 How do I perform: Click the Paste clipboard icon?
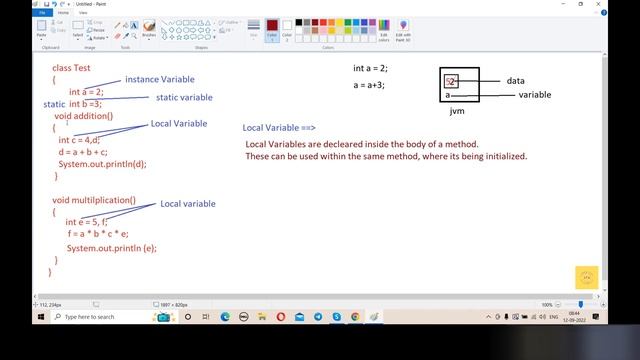(x=41, y=26)
